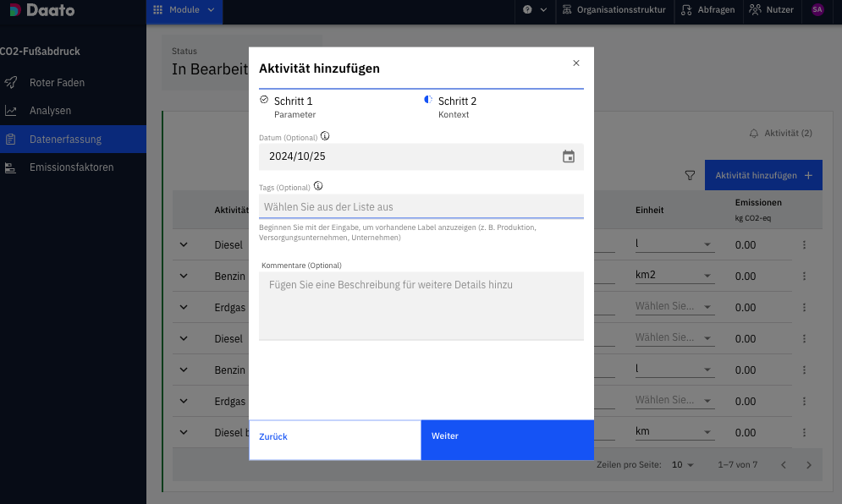Open the Zeilen pro Seite dropdown
842x504 pixels.
(x=683, y=465)
